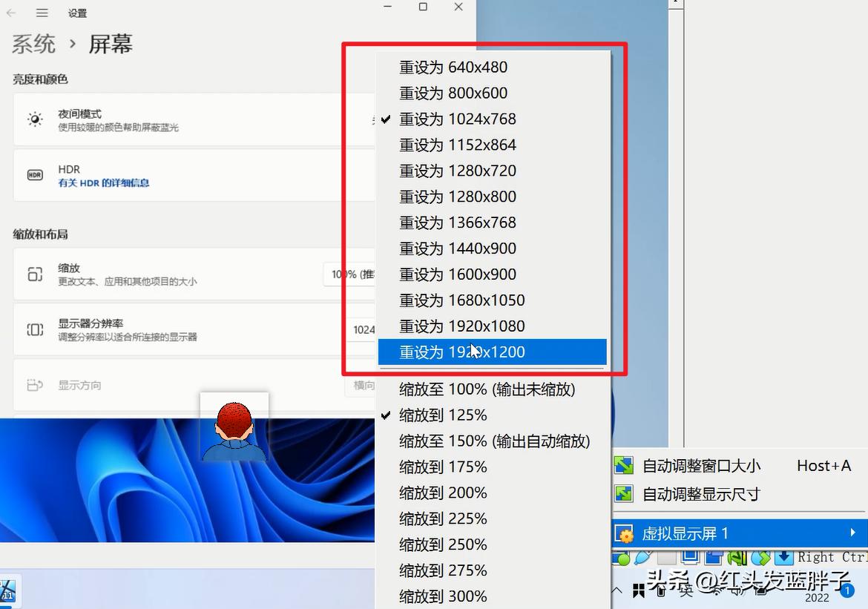Uncheck the 缩放到 125% scaling option
The height and width of the screenshot is (609, 868).
[443, 415]
